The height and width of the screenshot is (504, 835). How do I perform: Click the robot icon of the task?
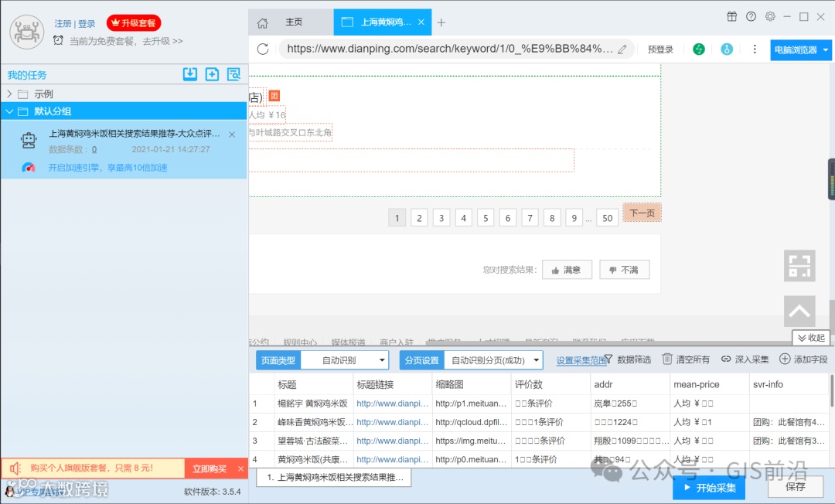point(29,141)
